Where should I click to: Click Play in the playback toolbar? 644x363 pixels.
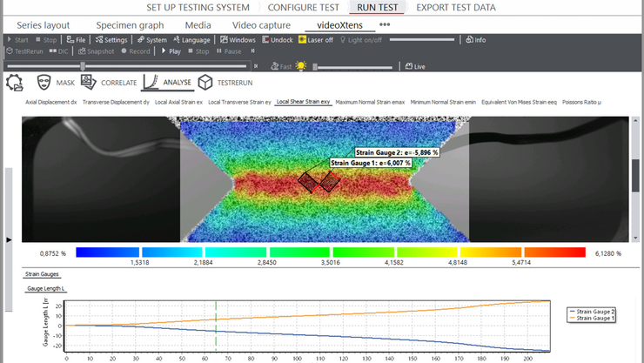(171, 51)
